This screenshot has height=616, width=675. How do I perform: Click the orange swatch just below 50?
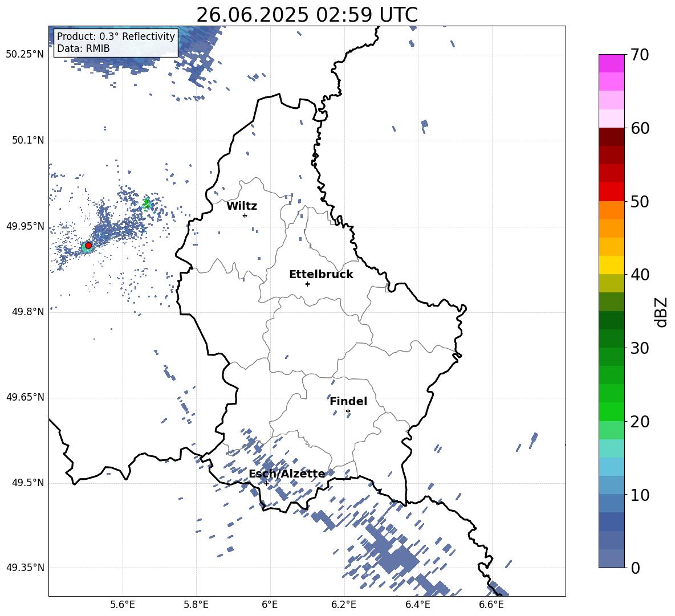[612, 210]
